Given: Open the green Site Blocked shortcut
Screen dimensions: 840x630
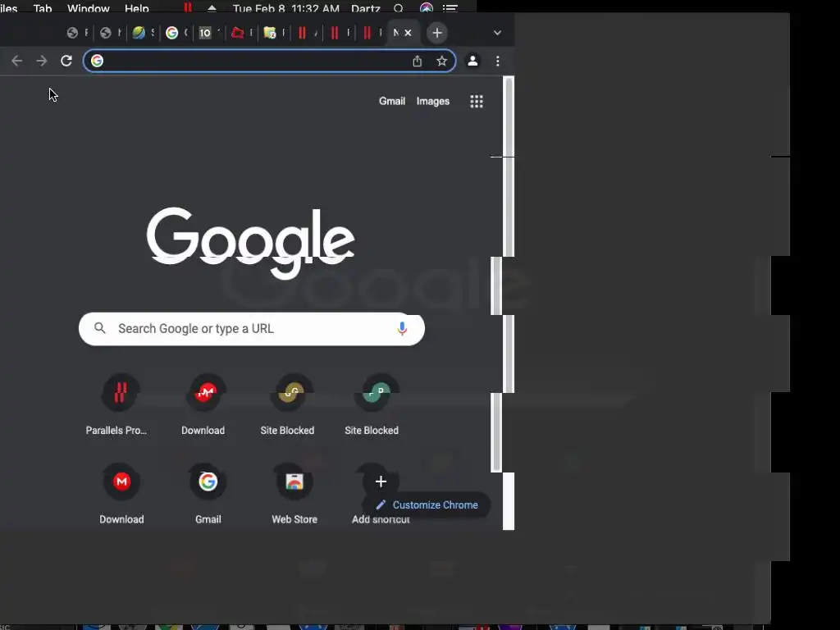Looking at the screenshot, I should coord(372,404).
